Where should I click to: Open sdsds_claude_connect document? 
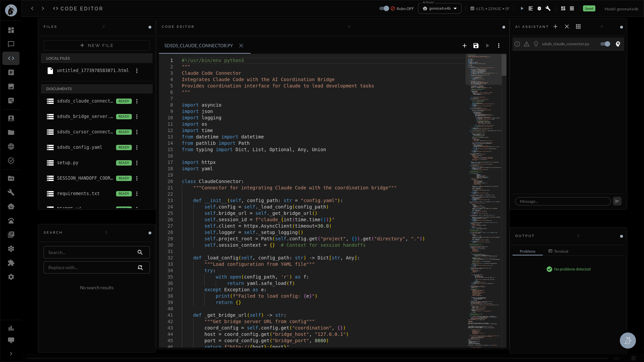pyautogui.click(x=85, y=101)
